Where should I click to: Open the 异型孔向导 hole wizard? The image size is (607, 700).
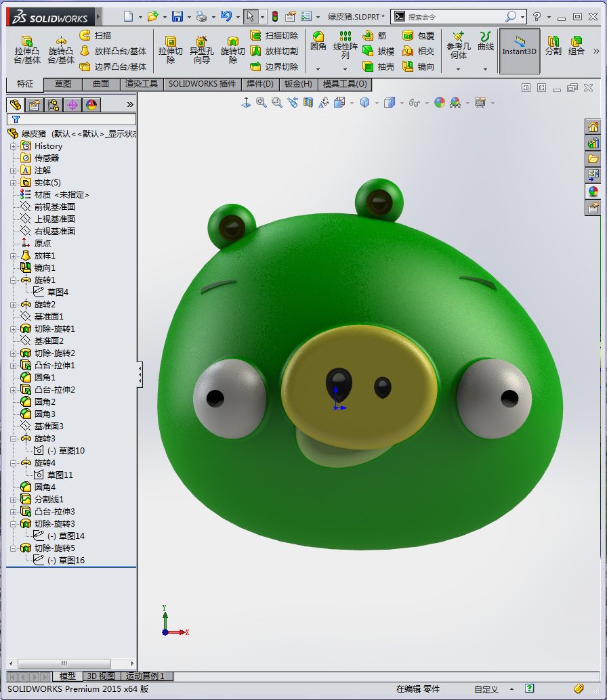[x=201, y=50]
